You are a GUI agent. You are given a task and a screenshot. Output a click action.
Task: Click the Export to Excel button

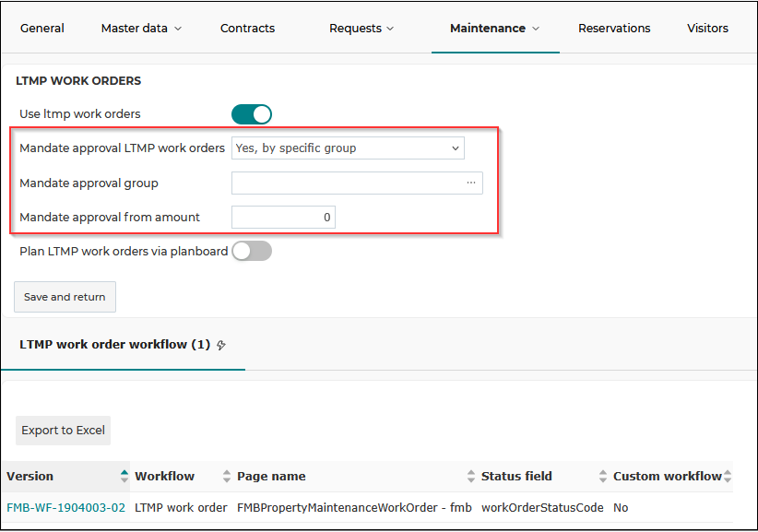point(64,430)
